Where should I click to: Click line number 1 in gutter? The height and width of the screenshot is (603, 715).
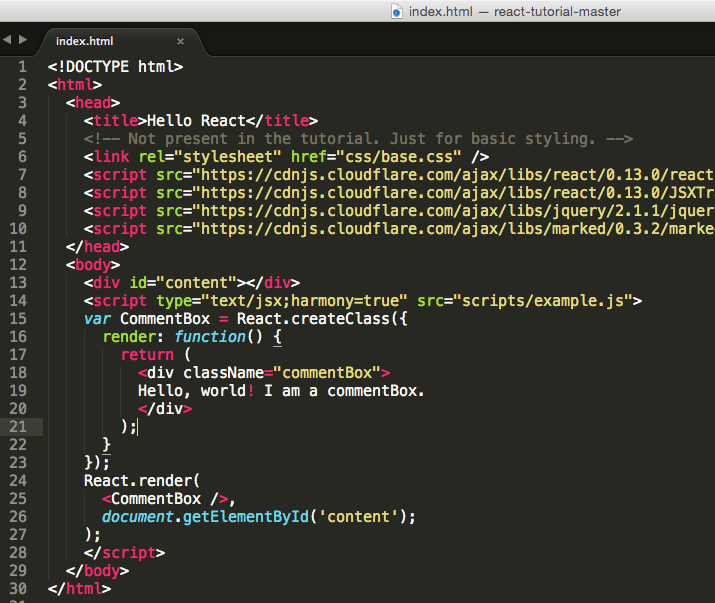pyautogui.click(x=22, y=67)
